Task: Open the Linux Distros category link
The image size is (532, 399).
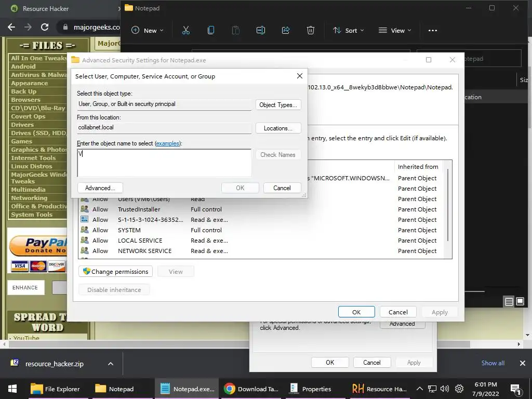Action: click(x=32, y=166)
